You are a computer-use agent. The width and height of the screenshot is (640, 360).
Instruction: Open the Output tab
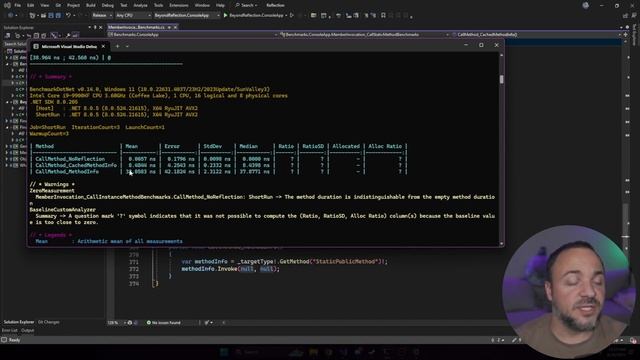click(x=28, y=330)
